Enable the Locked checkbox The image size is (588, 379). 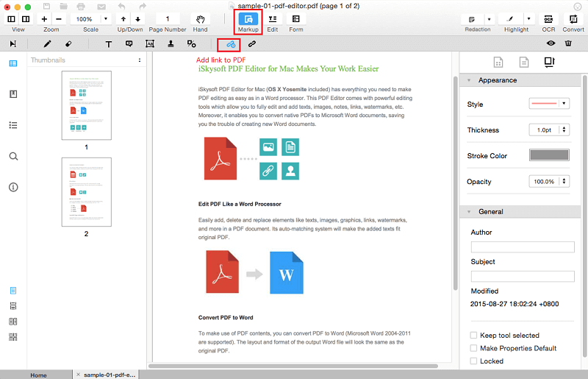[x=473, y=361]
